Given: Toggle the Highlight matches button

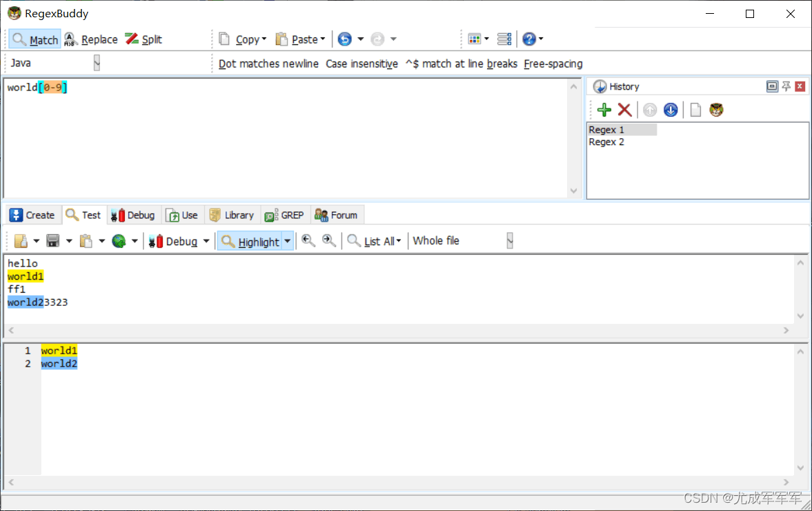Looking at the screenshot, I should pos(250,241).
